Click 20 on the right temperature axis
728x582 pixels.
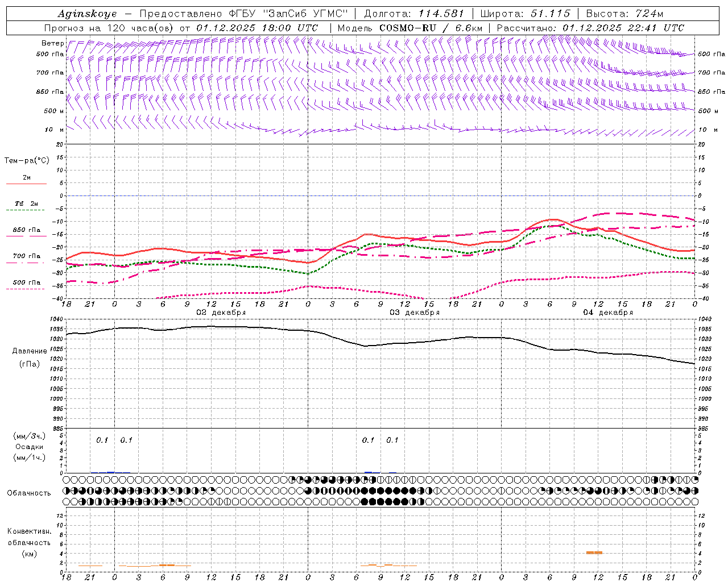[702, 144]
